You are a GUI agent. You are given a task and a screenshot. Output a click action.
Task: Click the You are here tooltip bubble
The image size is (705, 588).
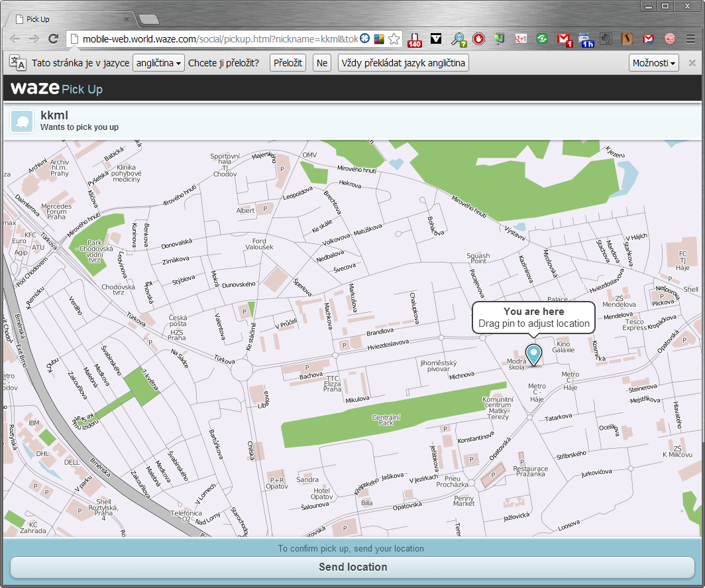point(533,318)
